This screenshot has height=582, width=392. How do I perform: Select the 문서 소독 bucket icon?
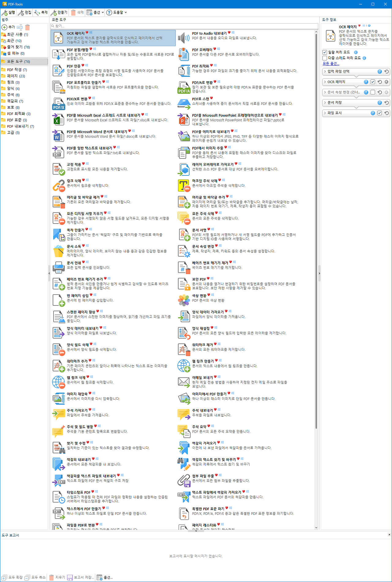click(58, 251)
